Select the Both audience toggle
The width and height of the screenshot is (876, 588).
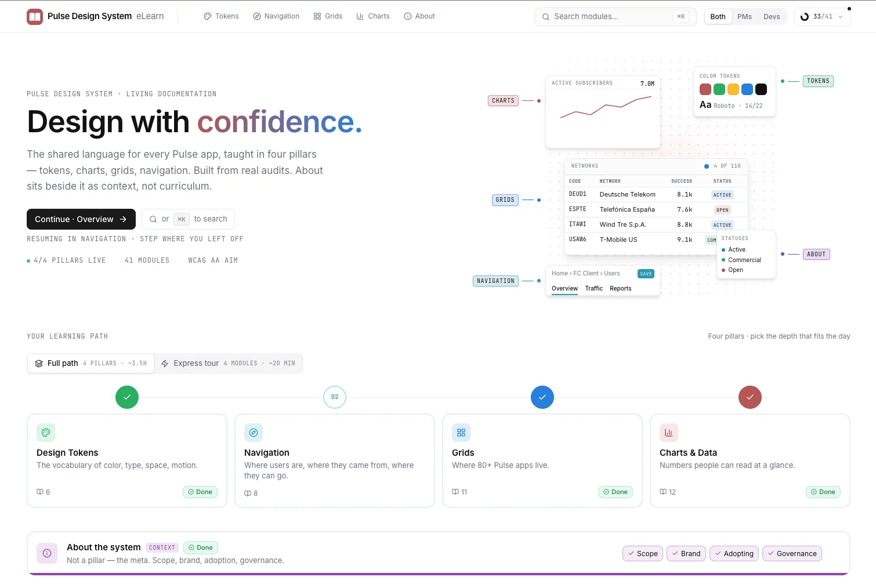718,17
